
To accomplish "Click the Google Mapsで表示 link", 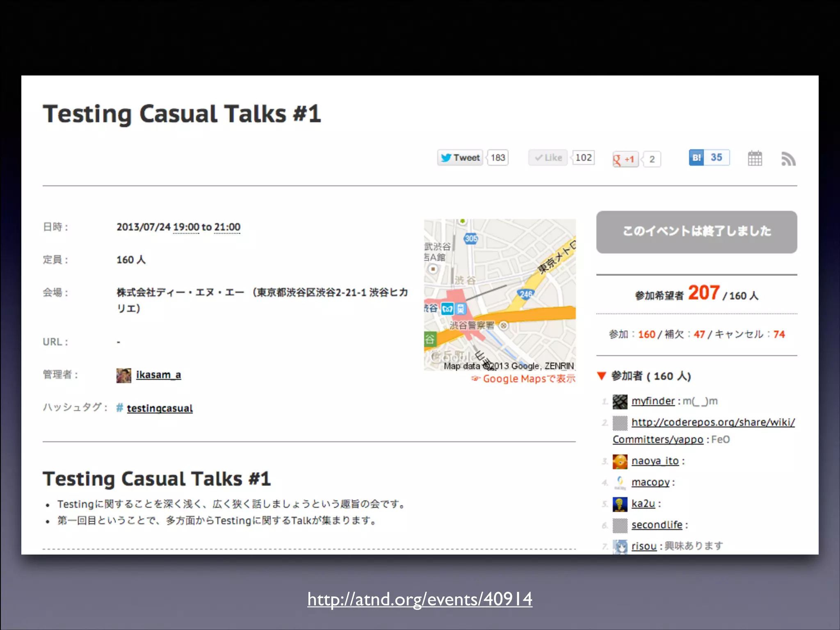I will point(528,379).
